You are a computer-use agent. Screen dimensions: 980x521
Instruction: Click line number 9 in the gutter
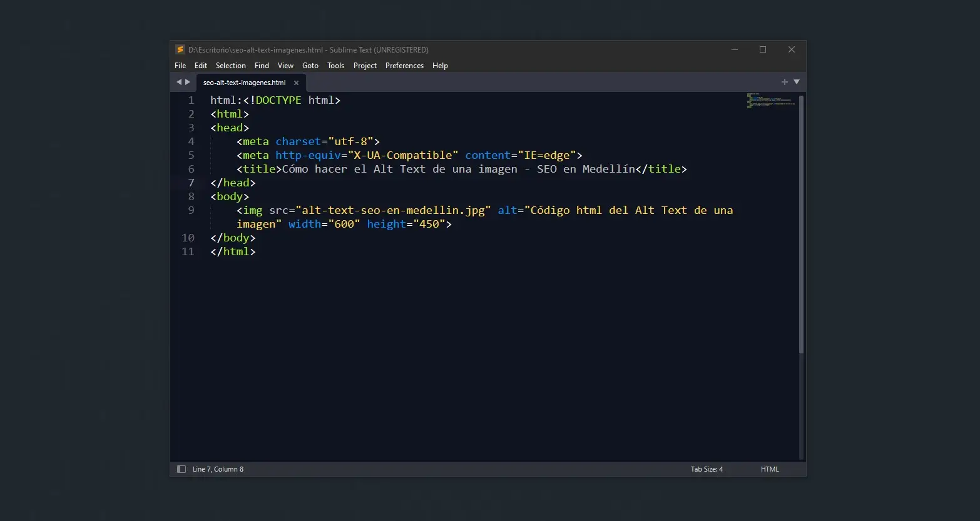coord(191,210)
